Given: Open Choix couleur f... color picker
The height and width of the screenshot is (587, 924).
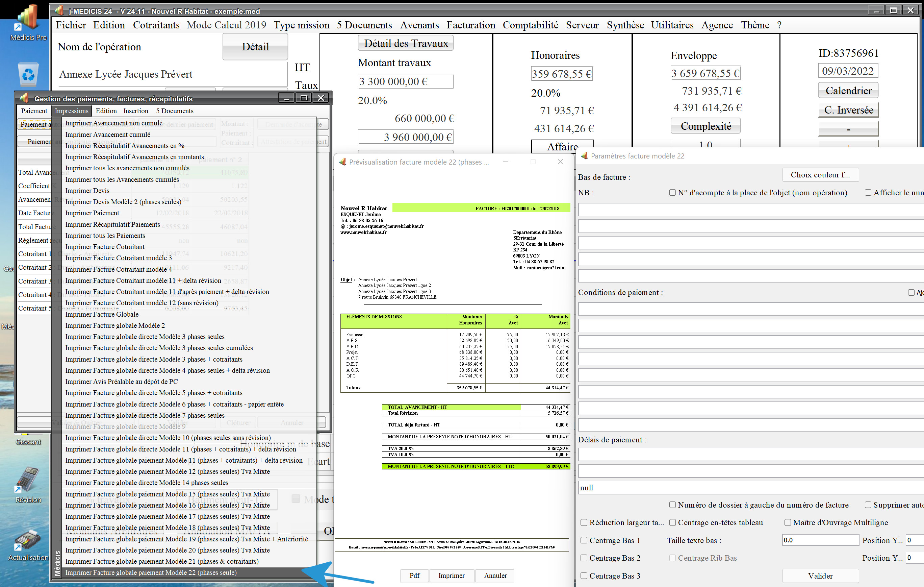Looking at the screenshot, I should pyautogui.click(x=820, y=175).
